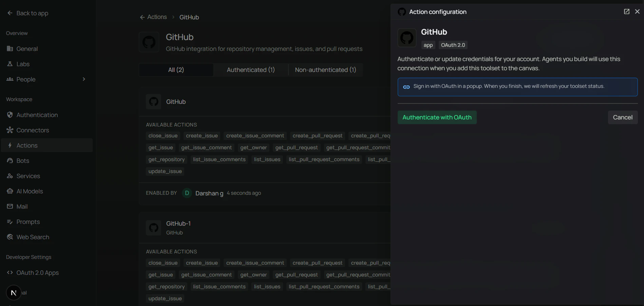The height and width of the screenshot is (306, 644).
Task: Open General settings icon in sidebar
Action: pyautogui.click(x=10, y=49)
